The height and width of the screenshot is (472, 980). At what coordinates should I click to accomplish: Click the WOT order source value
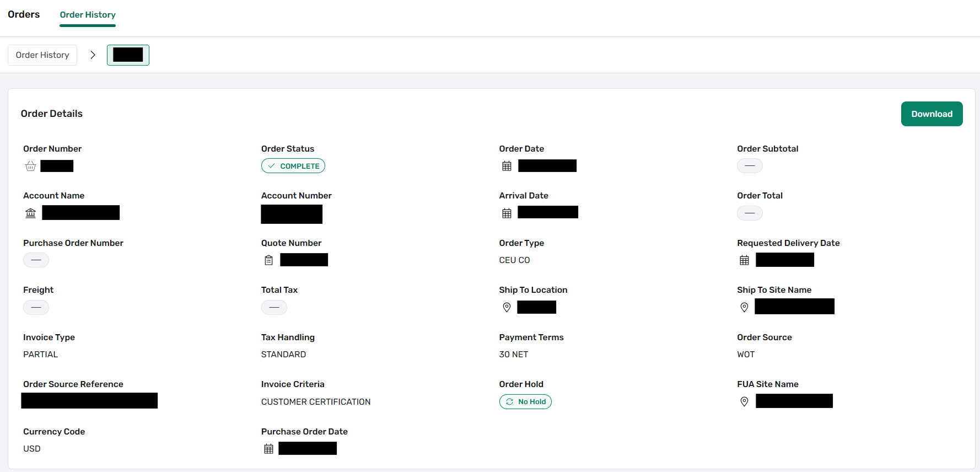coord(746,355)
